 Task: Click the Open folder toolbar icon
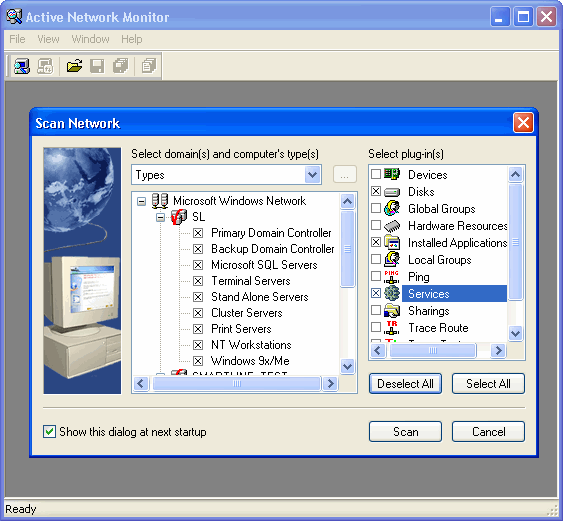pyautogui.click(x=74, y=66)
